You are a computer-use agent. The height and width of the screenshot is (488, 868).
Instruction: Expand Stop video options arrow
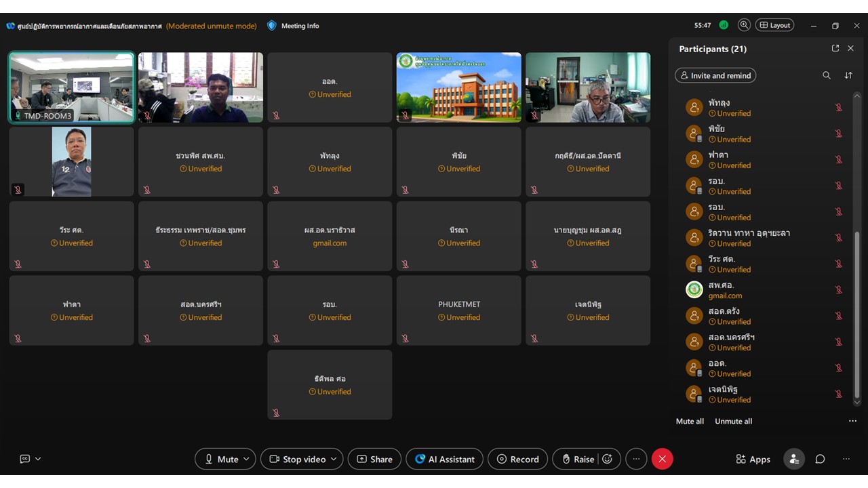[x=334, y=459]
